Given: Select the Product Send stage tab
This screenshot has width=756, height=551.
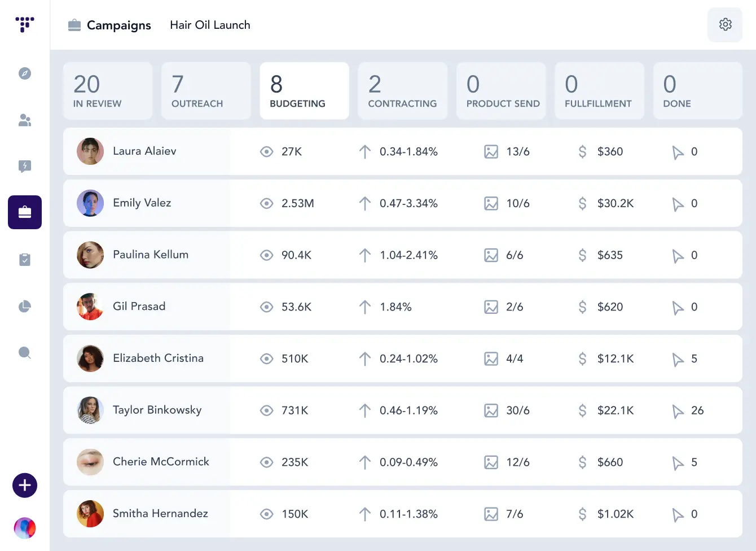Looking at the screenshot, I should click(x=501, y=91).
